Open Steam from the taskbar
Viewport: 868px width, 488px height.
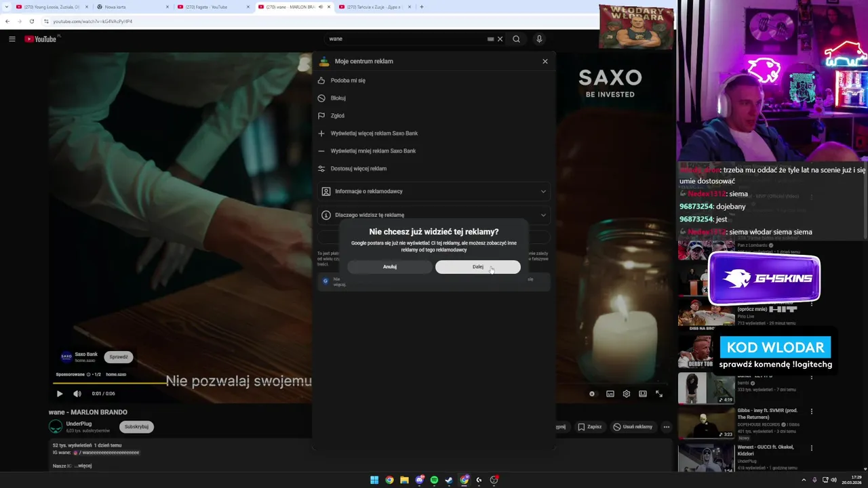point(449,480)
